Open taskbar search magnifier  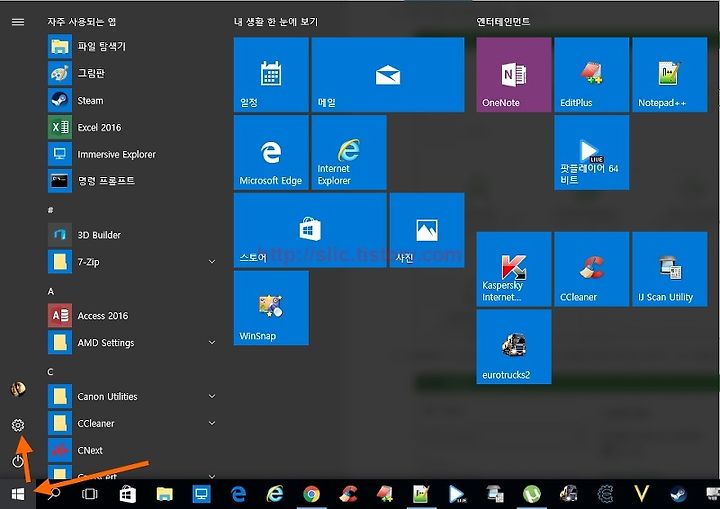coord(54,494)
